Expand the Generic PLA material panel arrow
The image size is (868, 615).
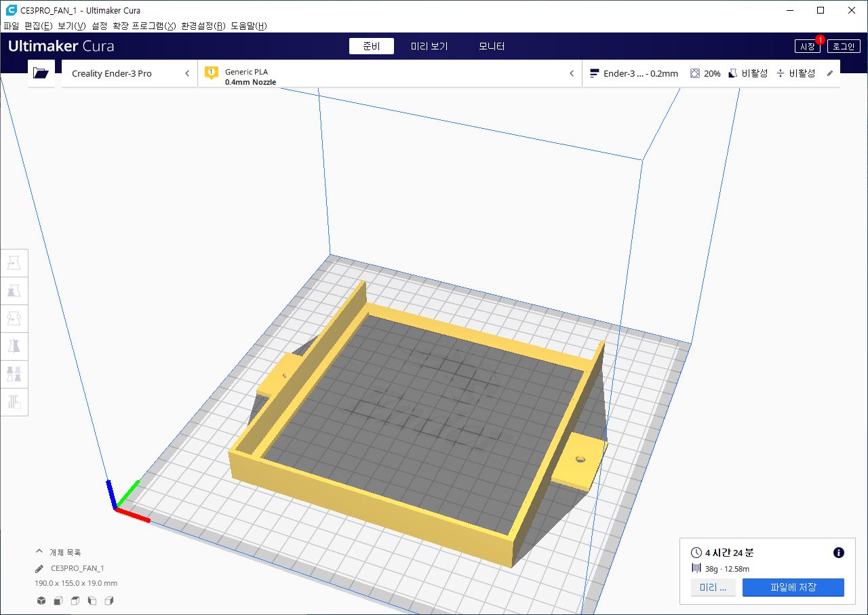coord(572,73)
